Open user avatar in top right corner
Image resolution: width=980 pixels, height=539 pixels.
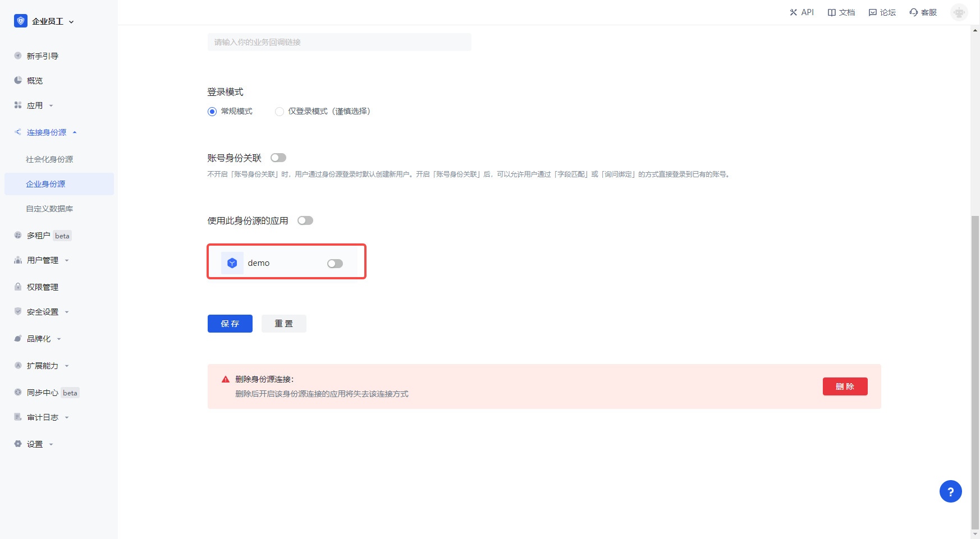[x=959, y=12]
